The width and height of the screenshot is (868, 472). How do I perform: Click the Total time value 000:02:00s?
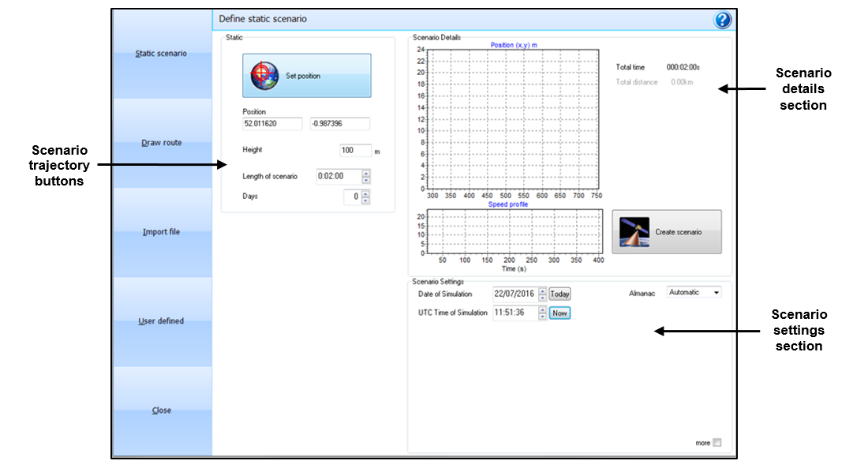click(683, 67)
